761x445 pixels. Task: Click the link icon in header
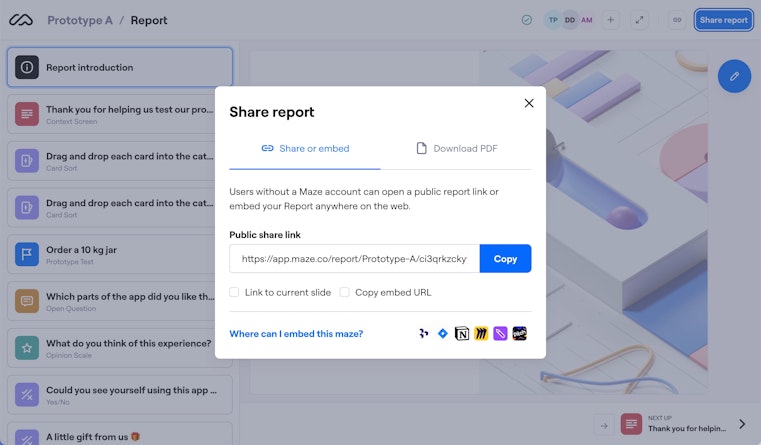677,20
